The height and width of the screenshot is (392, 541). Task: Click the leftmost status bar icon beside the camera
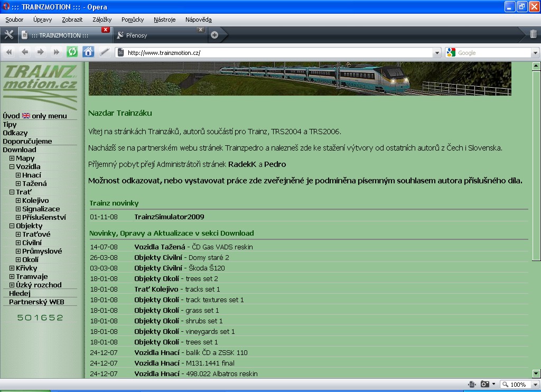click(x=472, y=384)
